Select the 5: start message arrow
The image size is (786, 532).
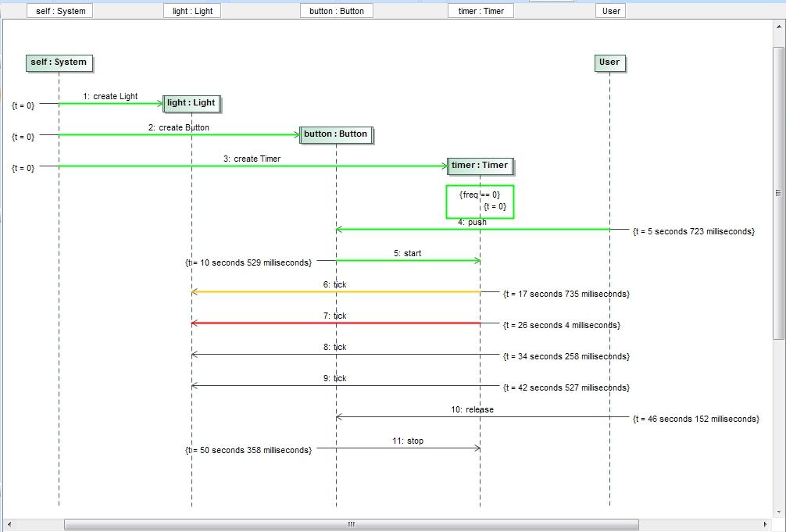point(406,260)
